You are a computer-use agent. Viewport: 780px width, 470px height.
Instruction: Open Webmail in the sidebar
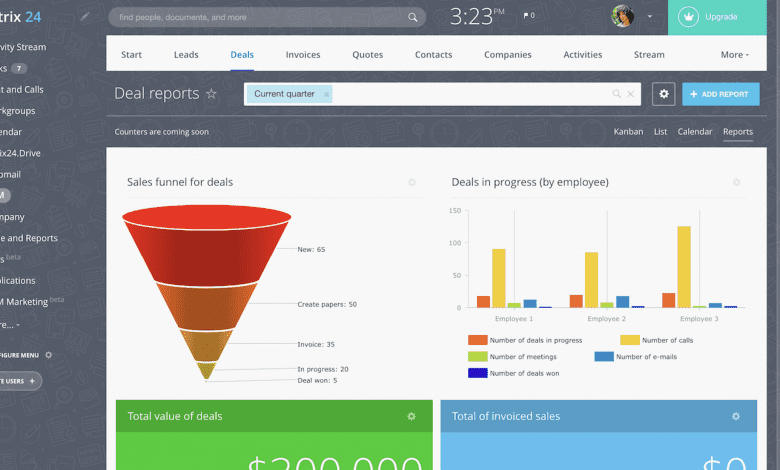point(10,175)
